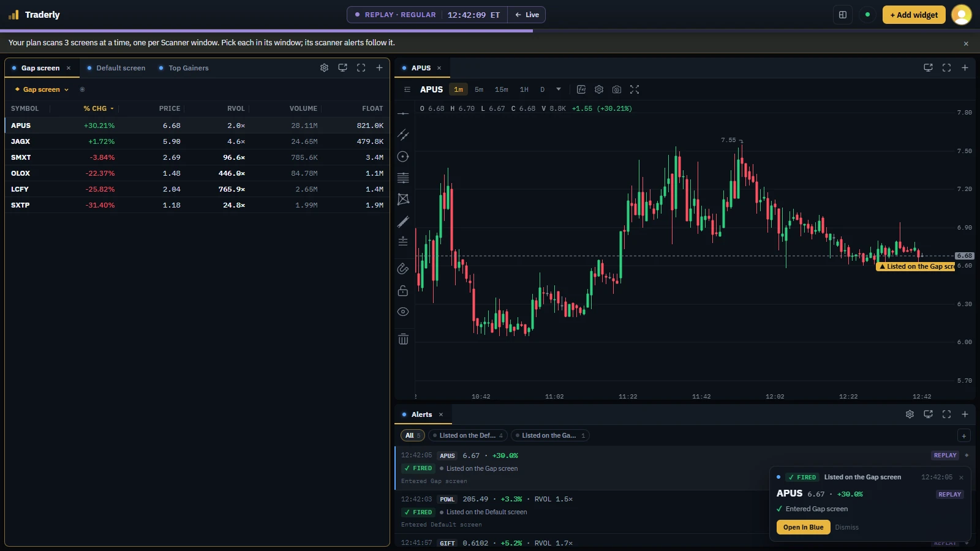The width and height of the screenshot is (980, 551).
Task: Take a chart snapshot with camera icon
Action: [617, 89]
